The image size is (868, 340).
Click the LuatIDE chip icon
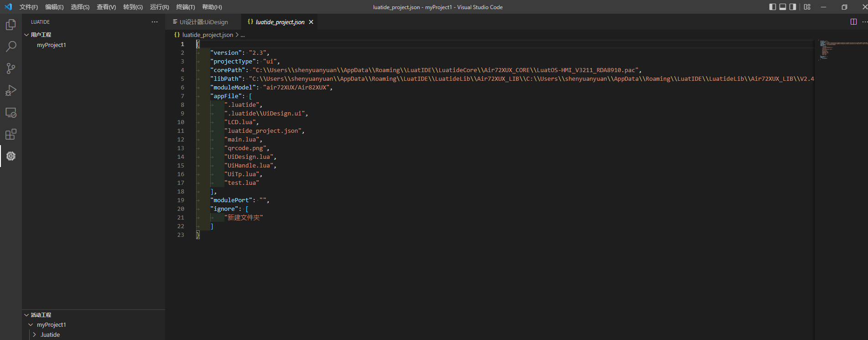coord(11,156)
